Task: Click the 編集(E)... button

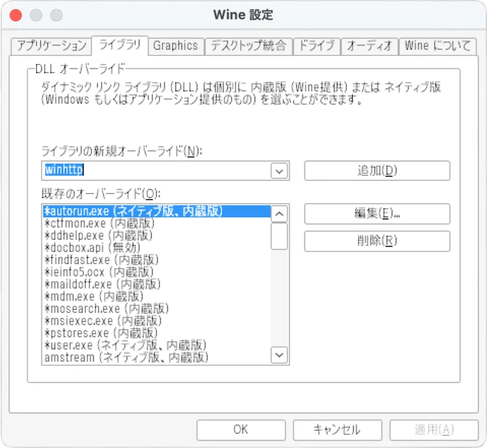Action: [x=377, y=214]
